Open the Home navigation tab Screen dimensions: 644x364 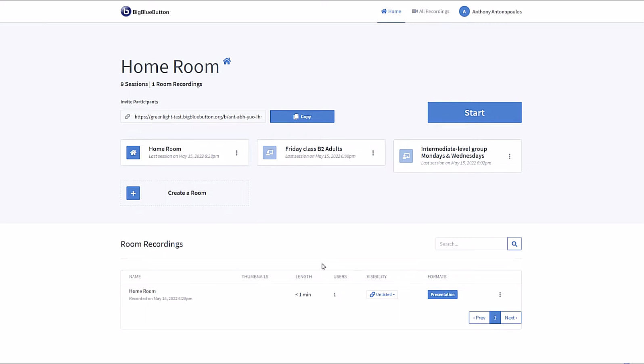coord(391,11)
